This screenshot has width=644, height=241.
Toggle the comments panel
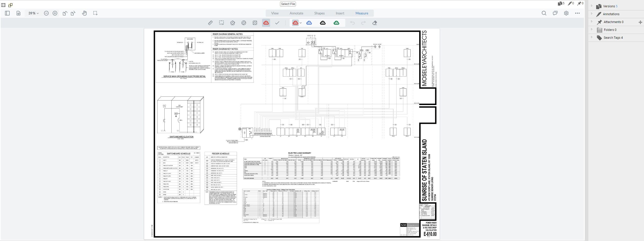click(x=555, y=13)
